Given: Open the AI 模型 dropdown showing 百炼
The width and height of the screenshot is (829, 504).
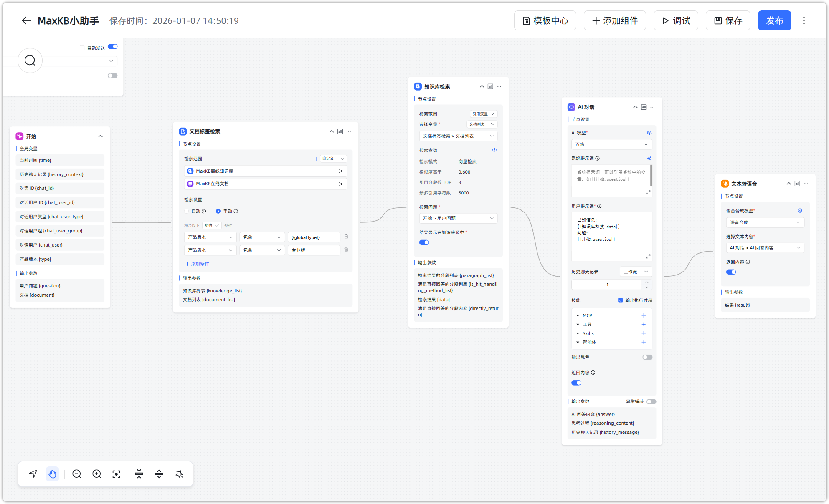Looking at the screenshot, I should coord(611,144).
